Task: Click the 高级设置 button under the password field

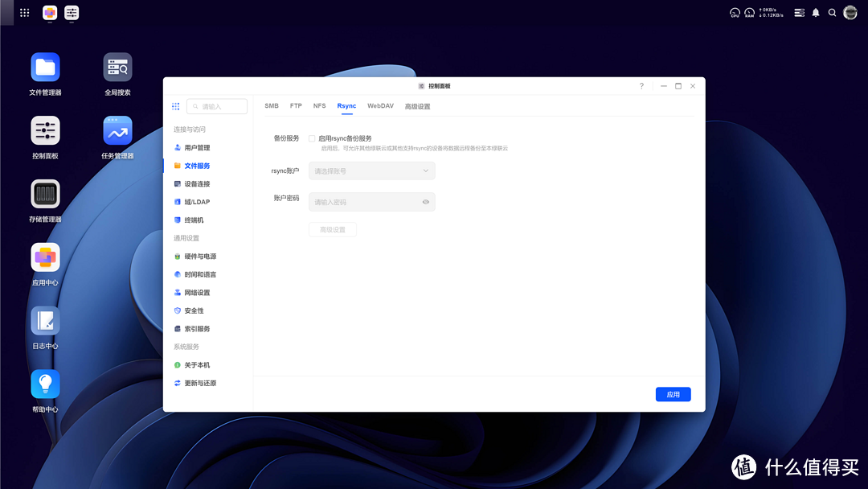Action: (333, 230)
